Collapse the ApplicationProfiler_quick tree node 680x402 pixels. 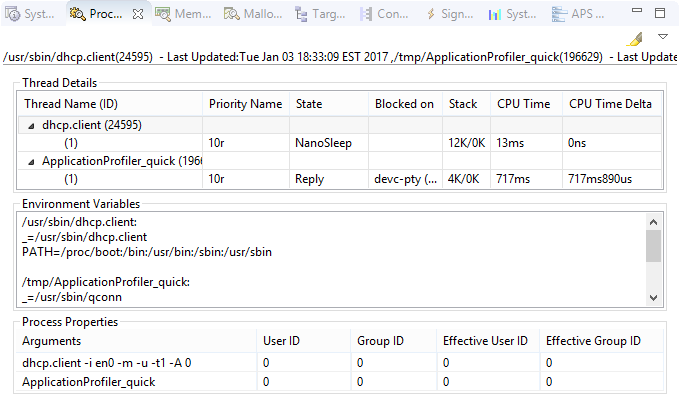point(31,161)
